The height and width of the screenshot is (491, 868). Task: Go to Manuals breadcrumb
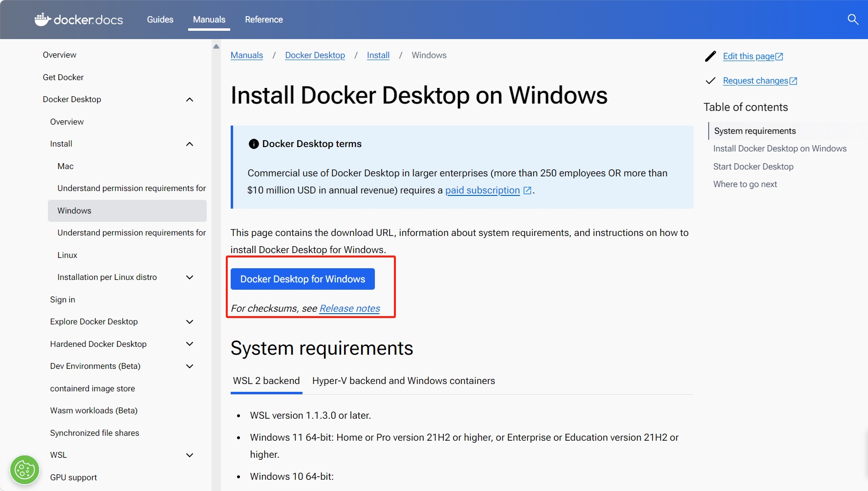[247, 55]
